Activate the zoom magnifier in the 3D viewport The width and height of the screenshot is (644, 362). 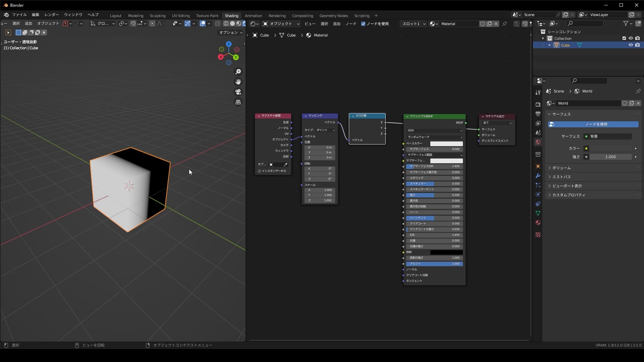coord(238,71)
